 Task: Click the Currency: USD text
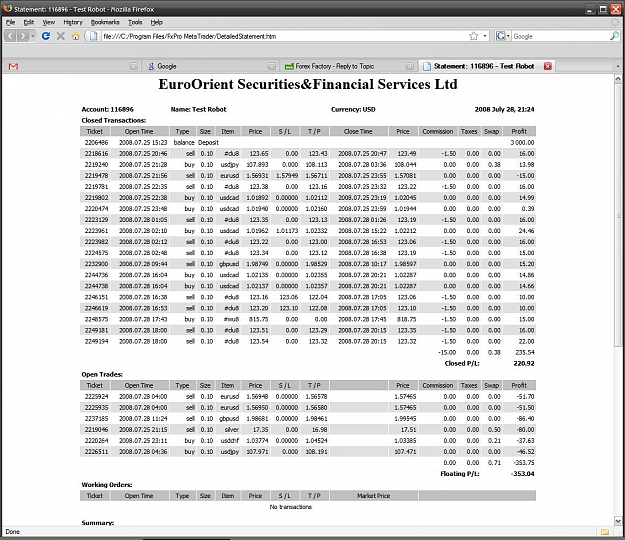click(353, 110)
